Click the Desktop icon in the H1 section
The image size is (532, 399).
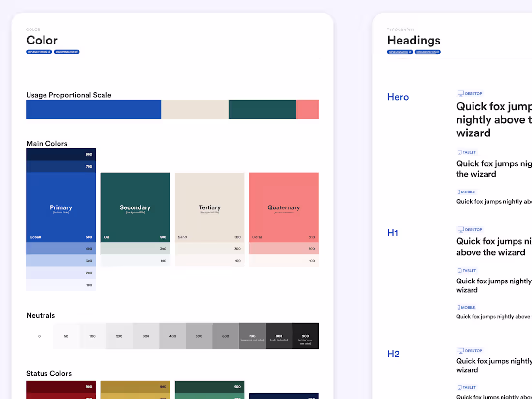tap(460, 229)
